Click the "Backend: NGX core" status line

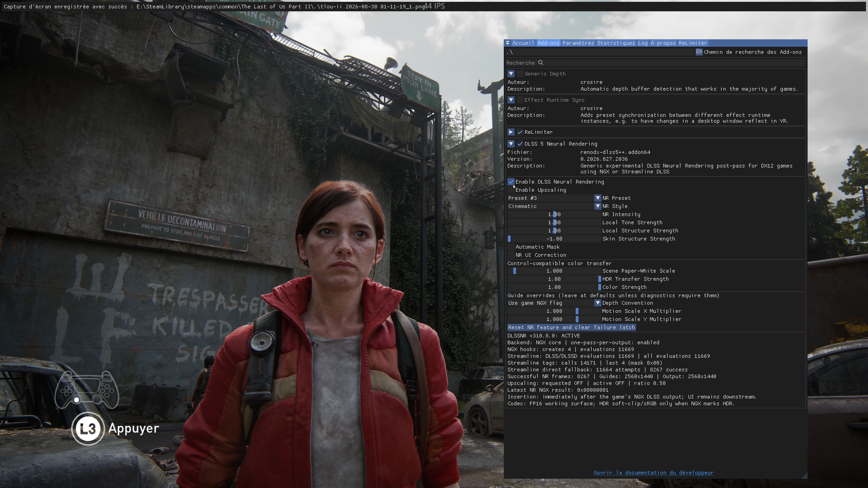tap(583, 342)
